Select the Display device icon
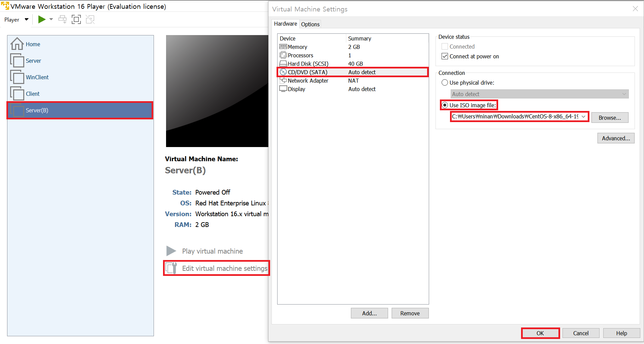 click(283, 89)
